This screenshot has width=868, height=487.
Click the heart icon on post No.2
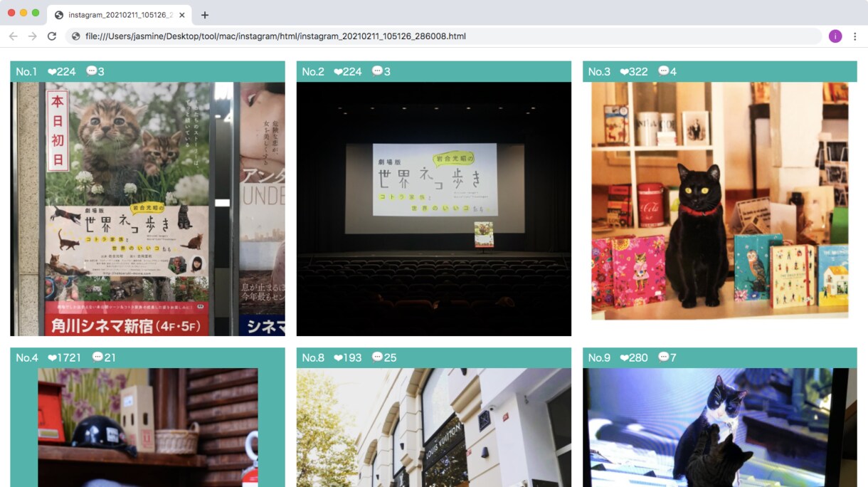pos(338,72)
